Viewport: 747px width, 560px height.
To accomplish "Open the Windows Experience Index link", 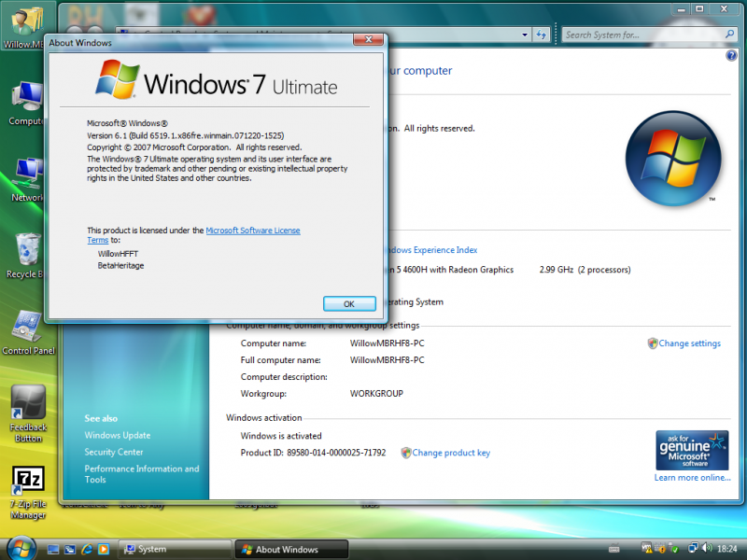I will coord(433,250).
